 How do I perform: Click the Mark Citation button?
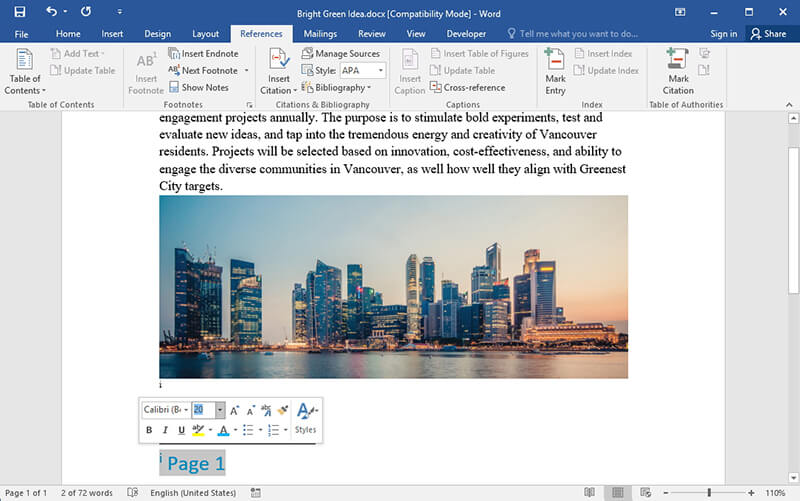coord(678,71)
